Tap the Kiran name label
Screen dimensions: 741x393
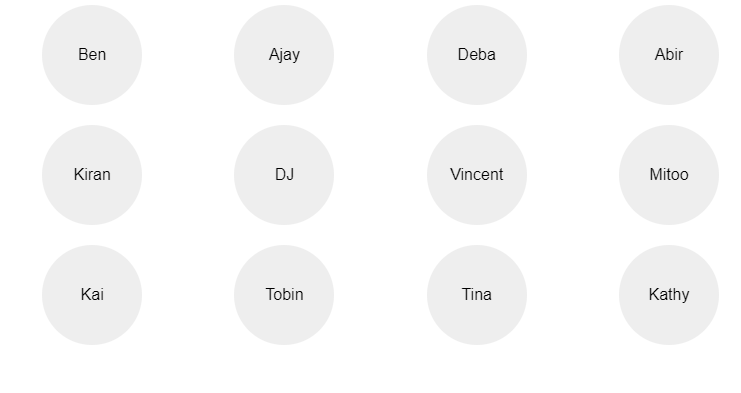(92, 174)
